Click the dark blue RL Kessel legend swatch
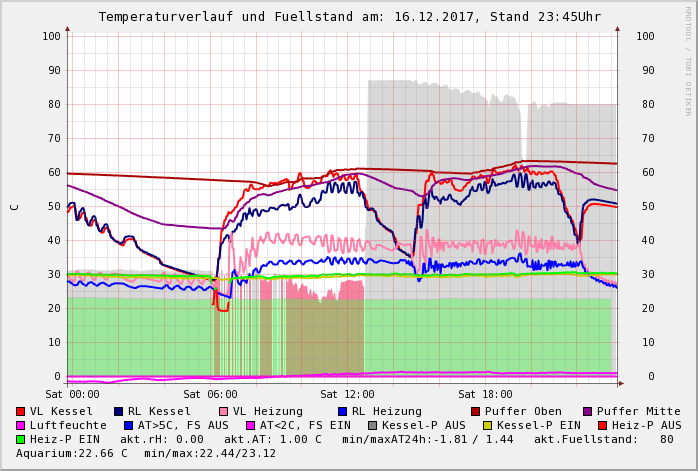Viewport: 698px width, 471px height. (119, 411)
